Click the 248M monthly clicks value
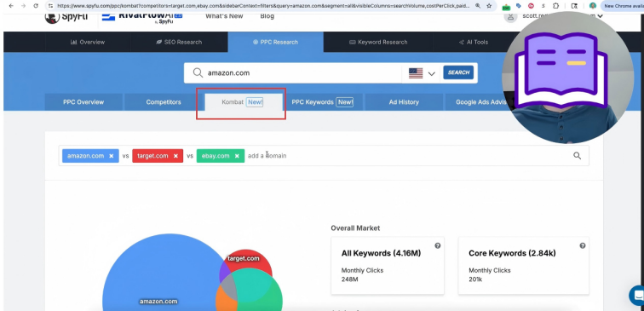The height and width of the screenshot is (311, 644). (x=349, y=279)
